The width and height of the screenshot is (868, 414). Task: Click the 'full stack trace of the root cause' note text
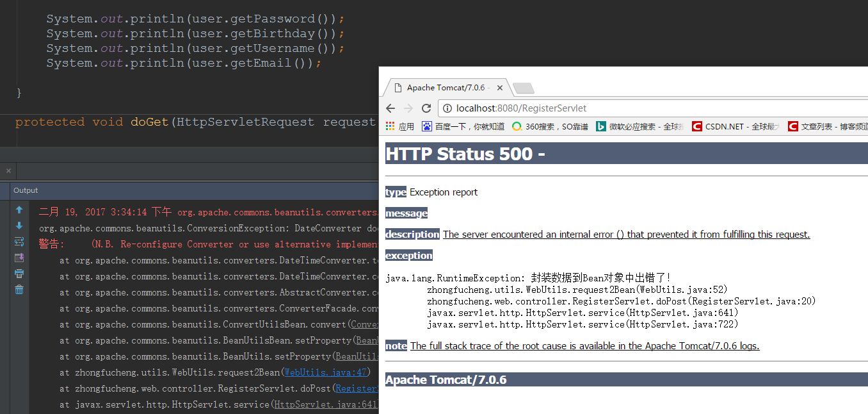[x=584, y=346]
